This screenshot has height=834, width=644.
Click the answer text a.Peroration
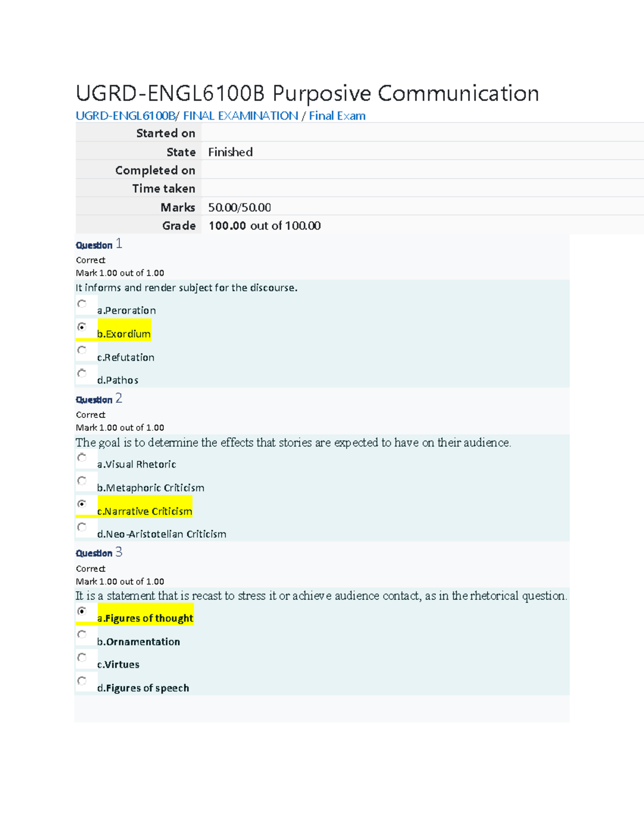127,310
